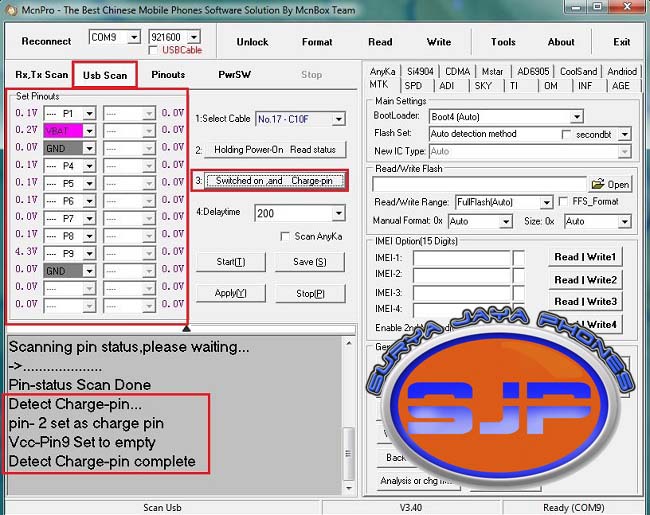Open the Size Auto dropdown
The width and height of the screenshot is (650, 515).
click(x=624, y=222)
